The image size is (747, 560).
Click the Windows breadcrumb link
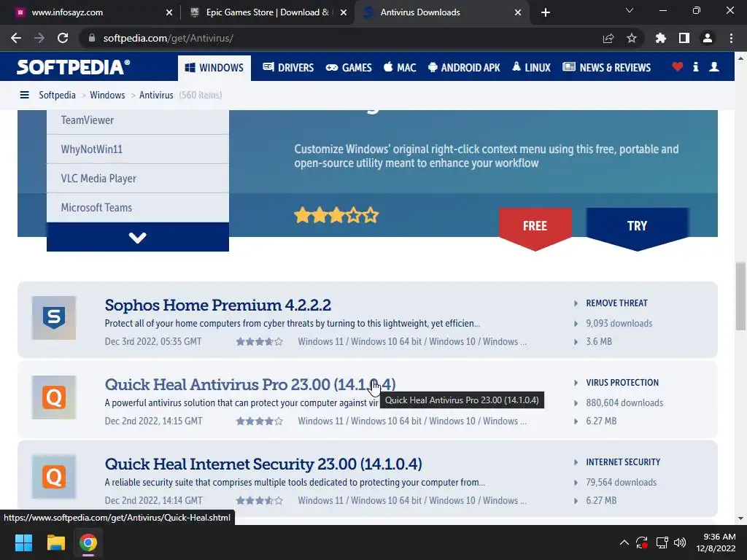tap(107, 96)
